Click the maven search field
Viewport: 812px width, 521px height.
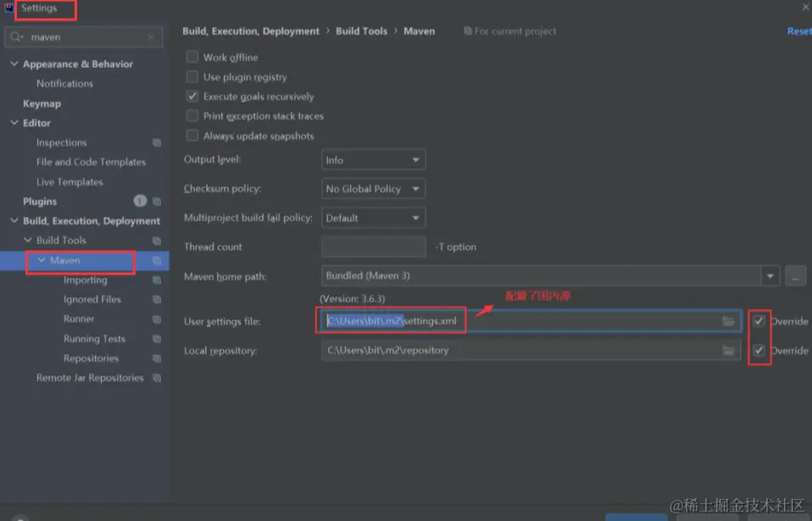[86, 36]
